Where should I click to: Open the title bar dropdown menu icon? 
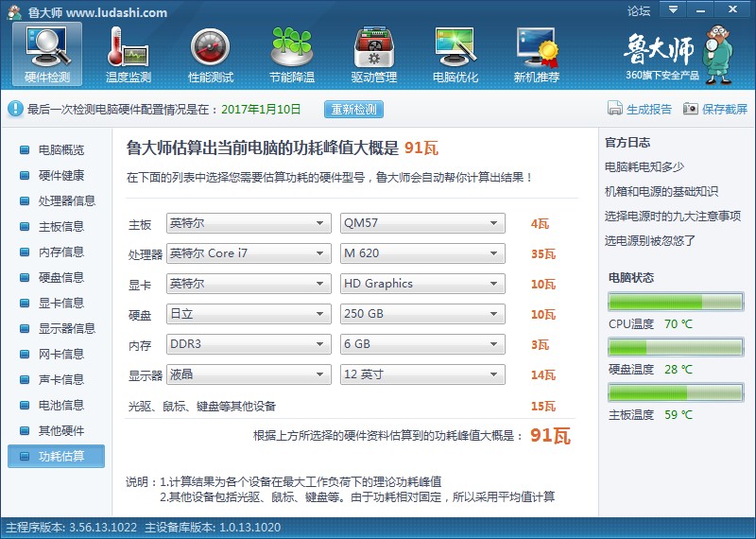pyautogui.click(x=673, y=9)
